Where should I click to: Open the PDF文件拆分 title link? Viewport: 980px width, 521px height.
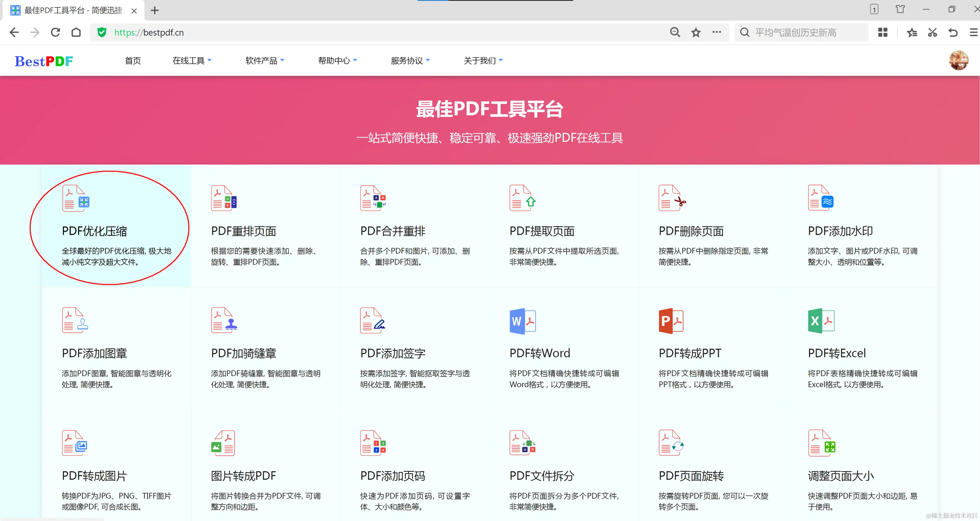pos(542,476)
